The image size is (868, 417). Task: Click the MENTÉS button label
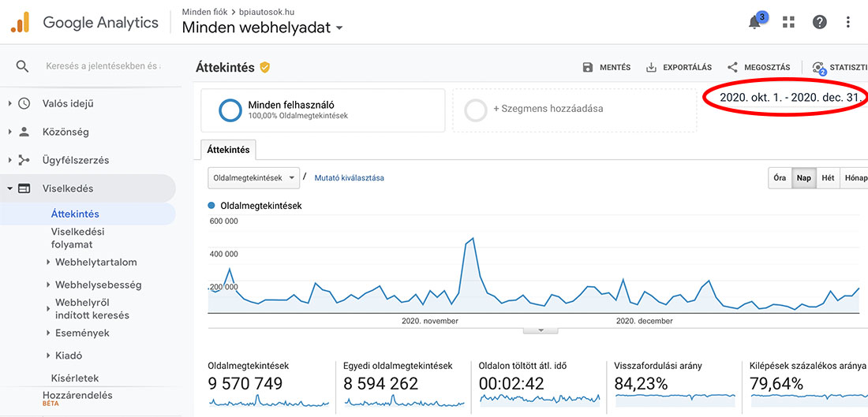click(615, 68)
